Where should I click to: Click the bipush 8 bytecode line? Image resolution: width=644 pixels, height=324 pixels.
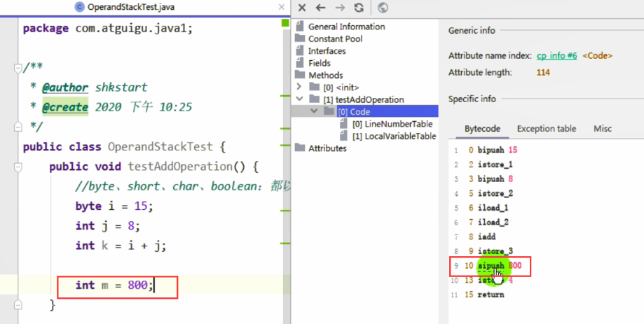click(x=495, y=179)
